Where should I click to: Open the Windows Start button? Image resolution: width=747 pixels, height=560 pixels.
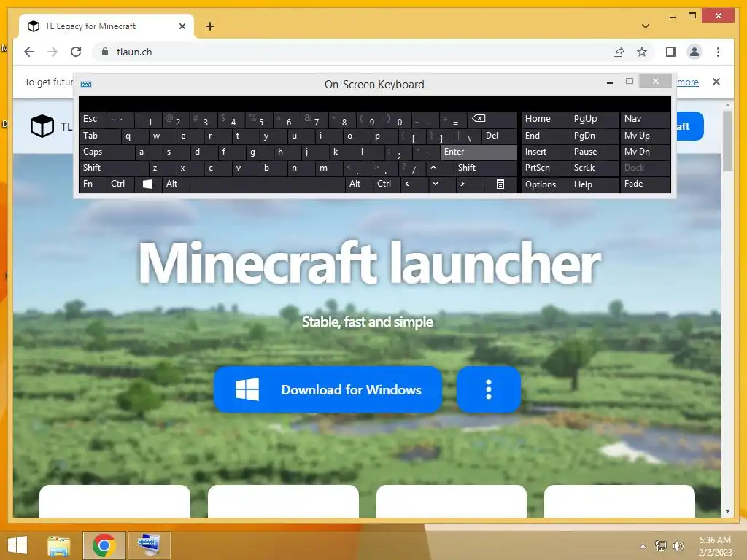18,545
